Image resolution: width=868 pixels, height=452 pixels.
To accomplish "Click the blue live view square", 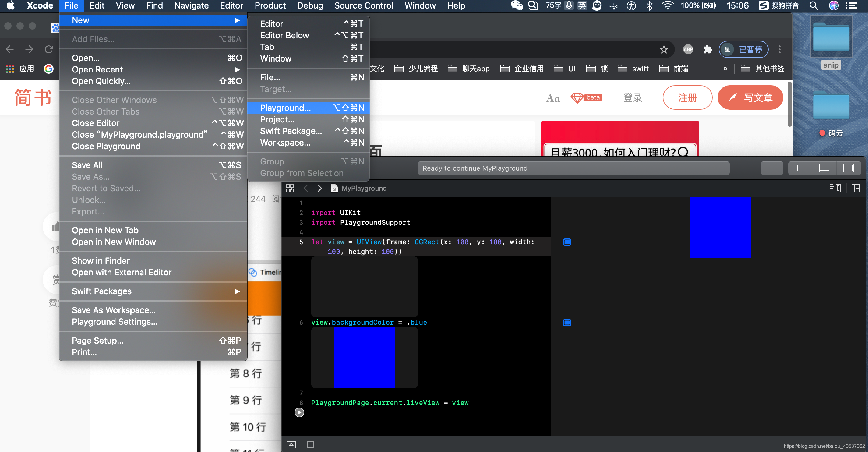I will (x=720, y=228).
